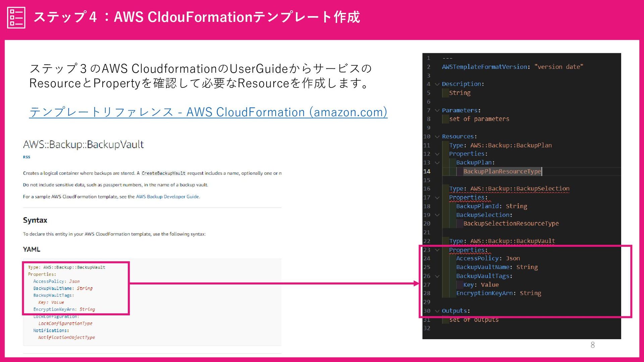The height and width of the screenshot is (362, 644).
Task: Click AccessPolicy: Json in doc syntax
Action: point(56,282)
